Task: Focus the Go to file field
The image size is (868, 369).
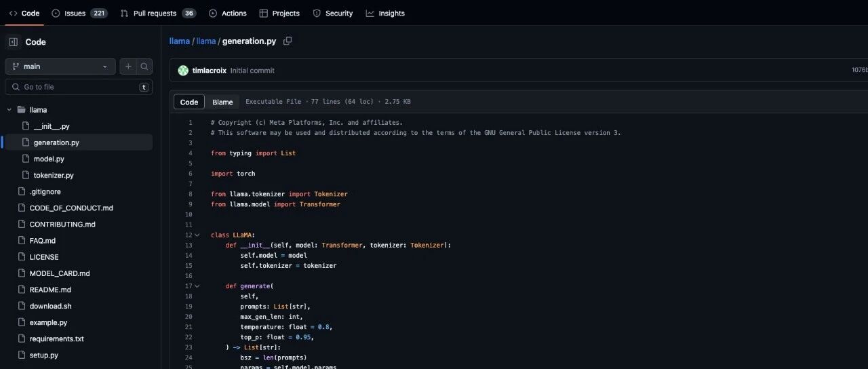Action: 79,87
